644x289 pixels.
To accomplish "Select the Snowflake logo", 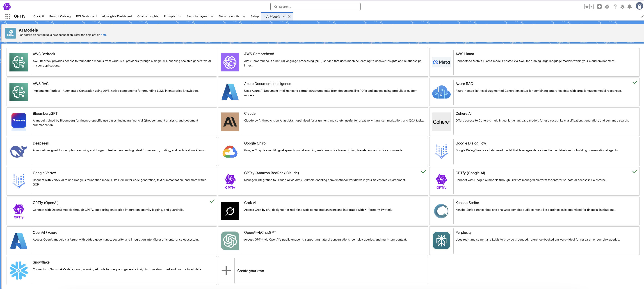I will tap(19, 271).
